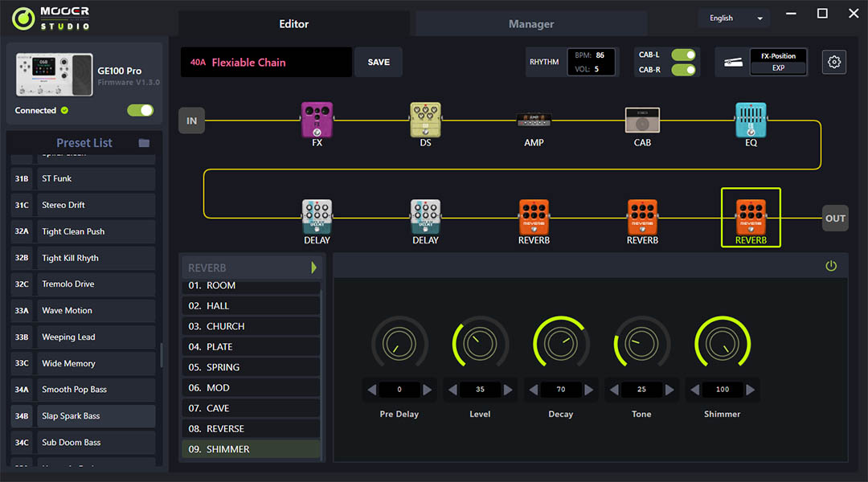The image size is (868, 482).
Task: Load preset 33B Weeping Lead
Action: (x=83, y=337)
